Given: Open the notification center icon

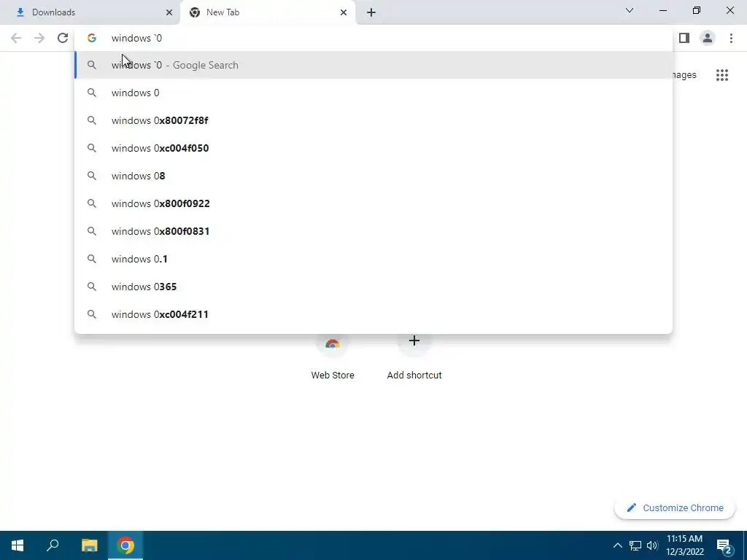Looking at the screenshot, I should [724, 545].
